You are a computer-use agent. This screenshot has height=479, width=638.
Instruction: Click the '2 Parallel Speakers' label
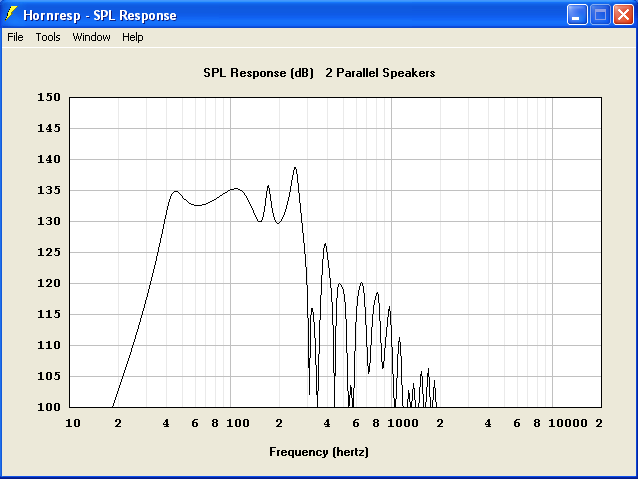coord(380,73)
